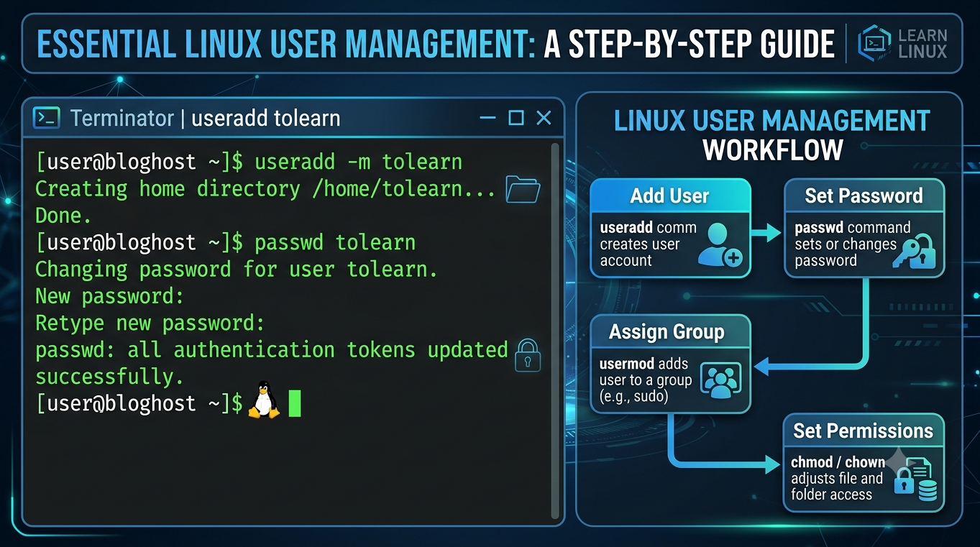Close the Terminator window
Viewport: 980px width, 547px height.
(544, 118)
